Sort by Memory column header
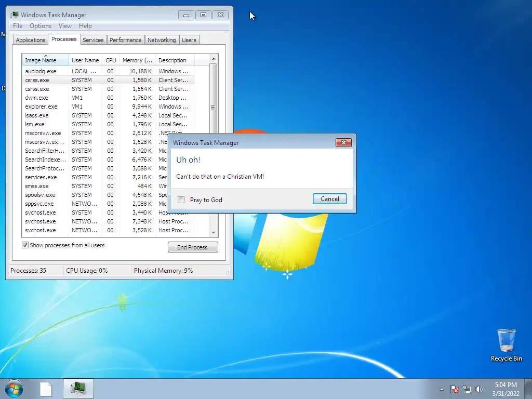 137,60
